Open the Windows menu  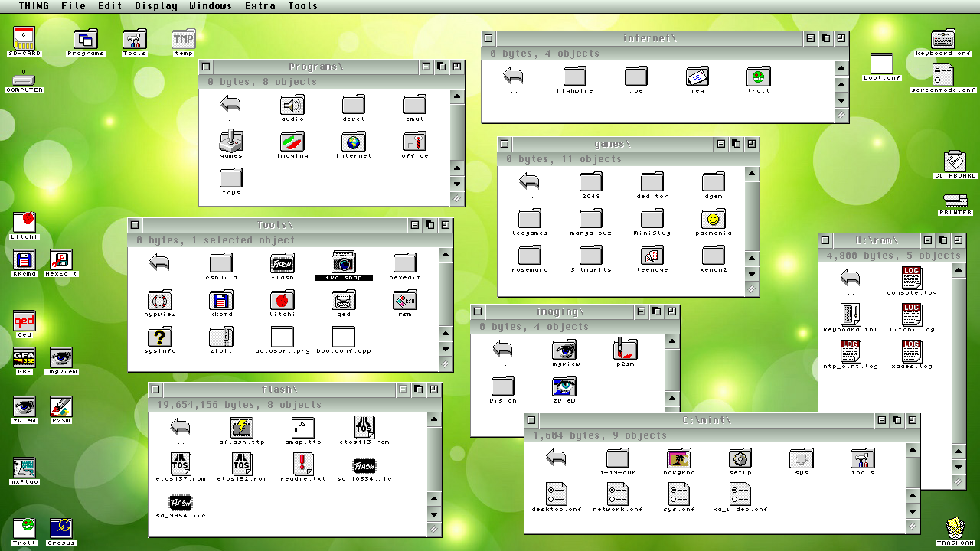211,6
